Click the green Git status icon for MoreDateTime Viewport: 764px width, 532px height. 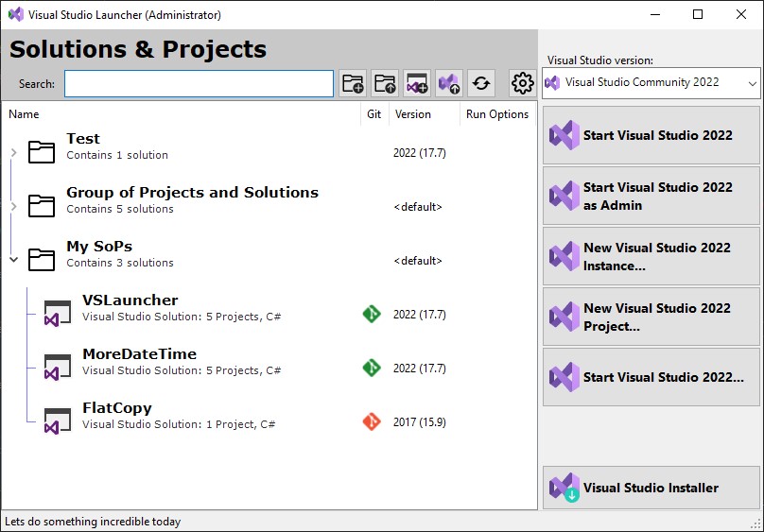pos(372,368)
